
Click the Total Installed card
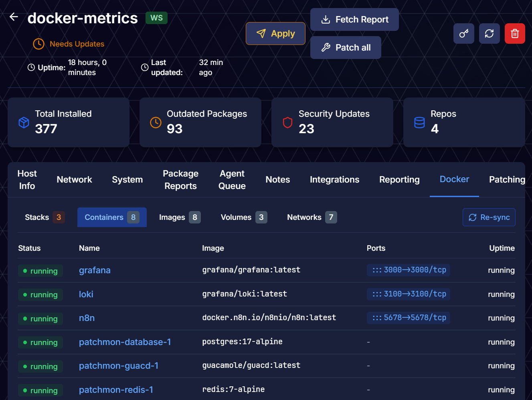(69, 122)
